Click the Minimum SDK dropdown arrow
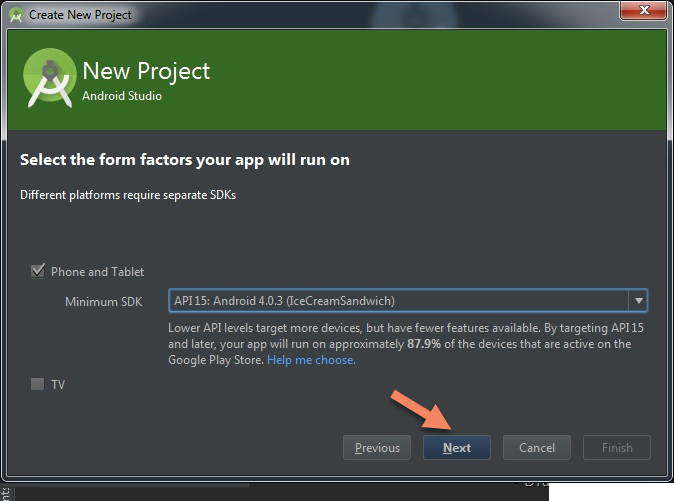The width and height of the screenshot is (674, 501). coord(637,301)
